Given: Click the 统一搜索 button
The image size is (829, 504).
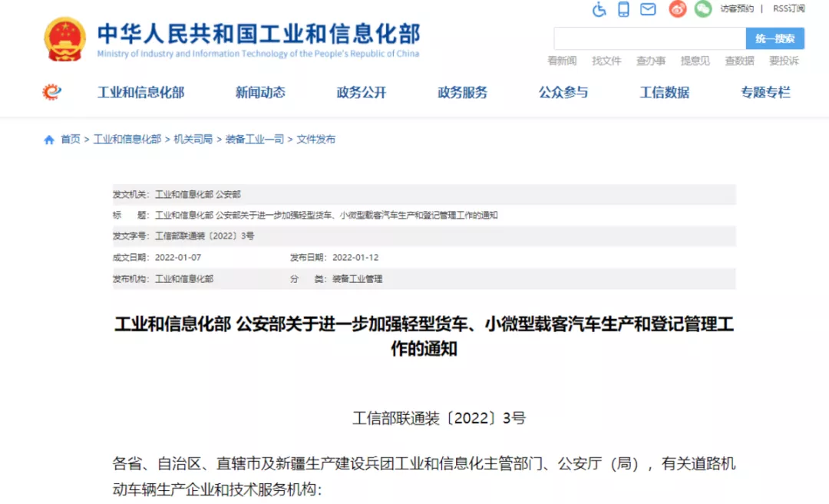Looking at the screenshot, I should point(775,38).
